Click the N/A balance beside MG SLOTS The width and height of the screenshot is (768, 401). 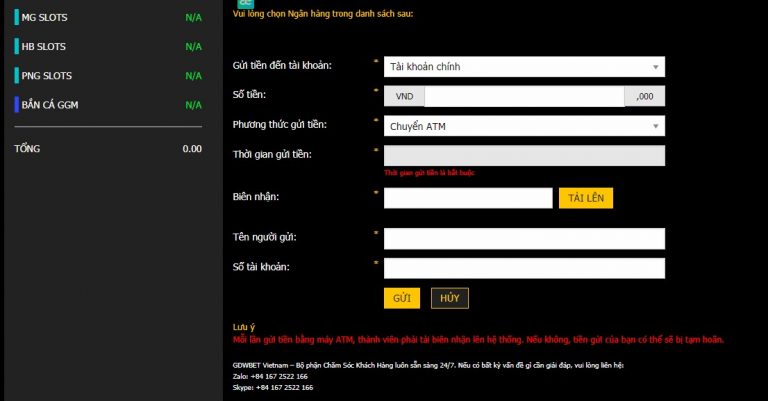click(193, 17)
